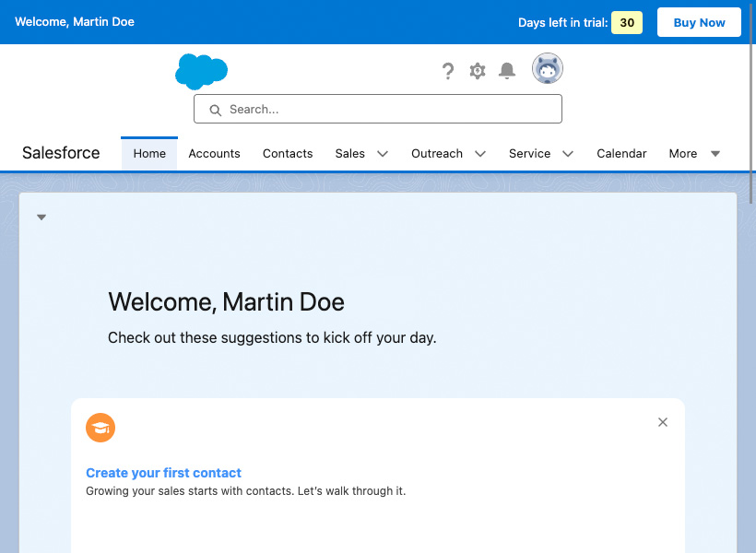The width and height of the screenshot is (756, 553).
Task: Click the Growing your sales description text
Action: (246, 491)
